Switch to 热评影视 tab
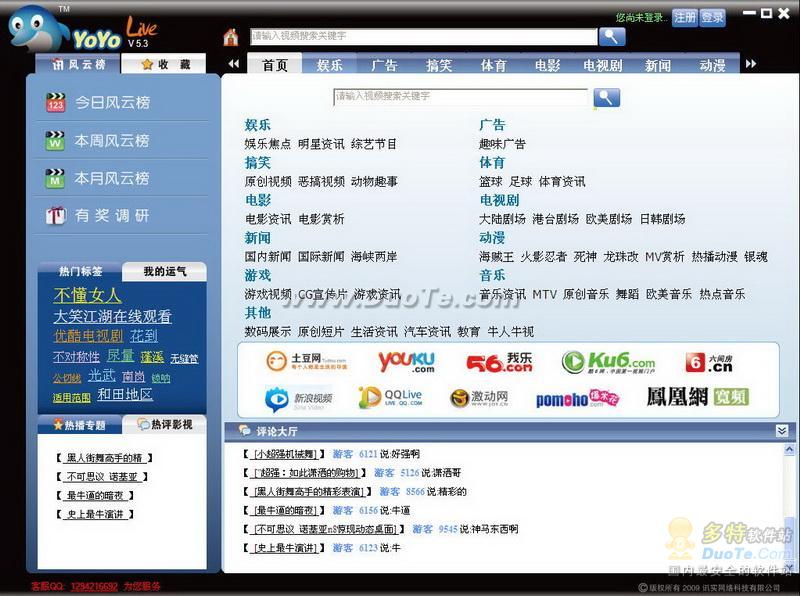 164,425
